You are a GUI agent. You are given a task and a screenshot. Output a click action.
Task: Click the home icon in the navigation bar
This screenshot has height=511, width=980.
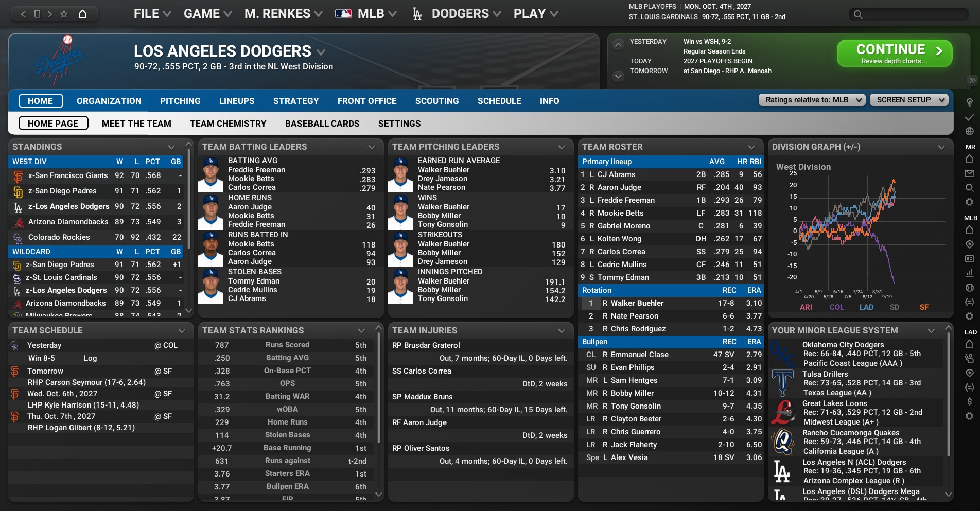pyautogui.click(x=82, y=14)
